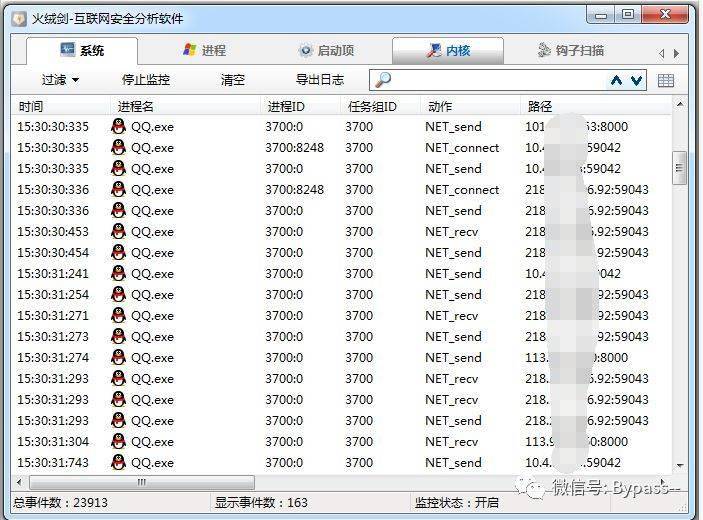The image size is (703, 520).
Task: Click horizontal scrollbar left arrow
Action: click(19, 482)
